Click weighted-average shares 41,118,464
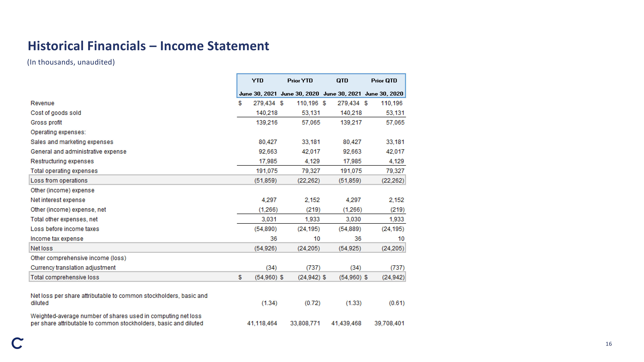644x362 pixels. tap(262, 323)
